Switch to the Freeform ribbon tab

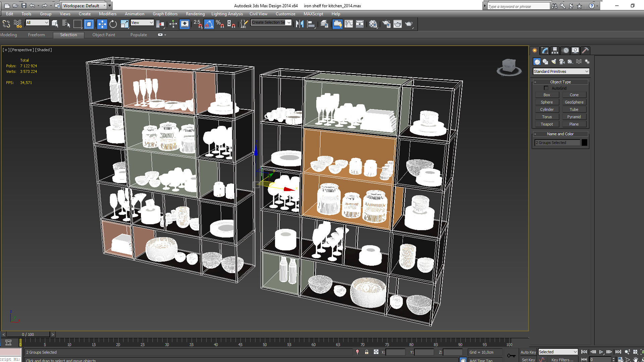[36, 35]
